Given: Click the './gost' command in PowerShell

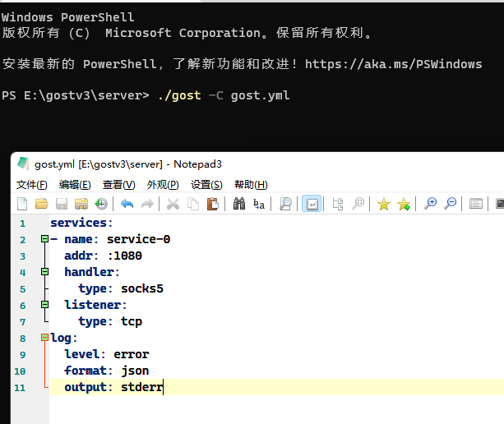Looking at the screenshot, I should (x=179, y=95).
